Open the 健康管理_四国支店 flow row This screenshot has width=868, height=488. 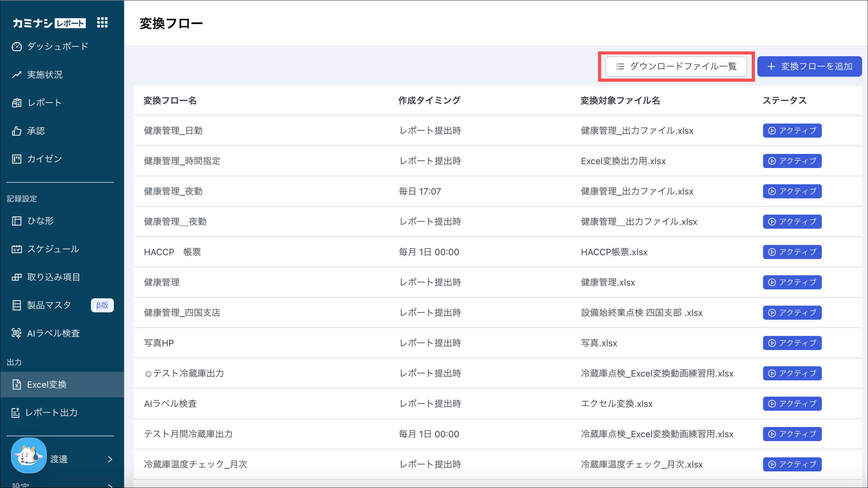coord(182,313)
